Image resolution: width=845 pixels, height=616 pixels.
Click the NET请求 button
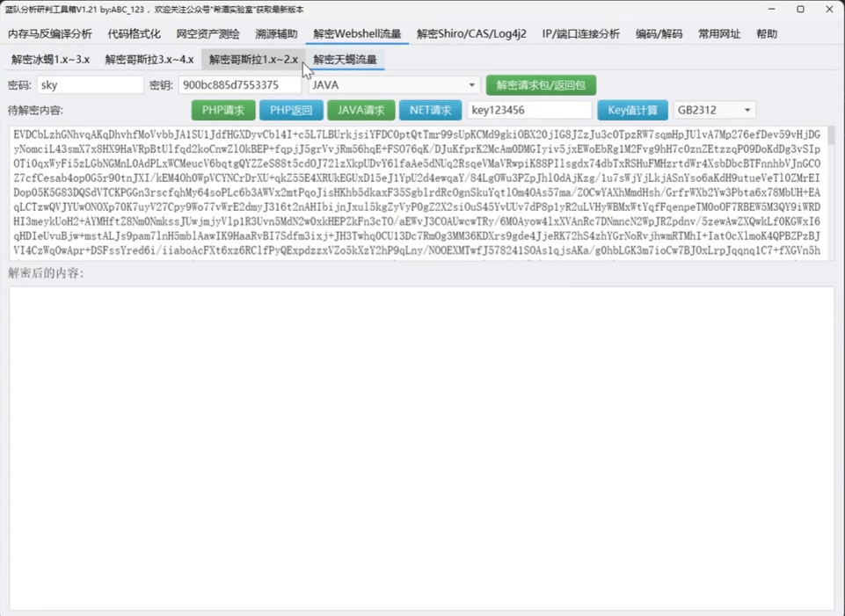point(430,111)
